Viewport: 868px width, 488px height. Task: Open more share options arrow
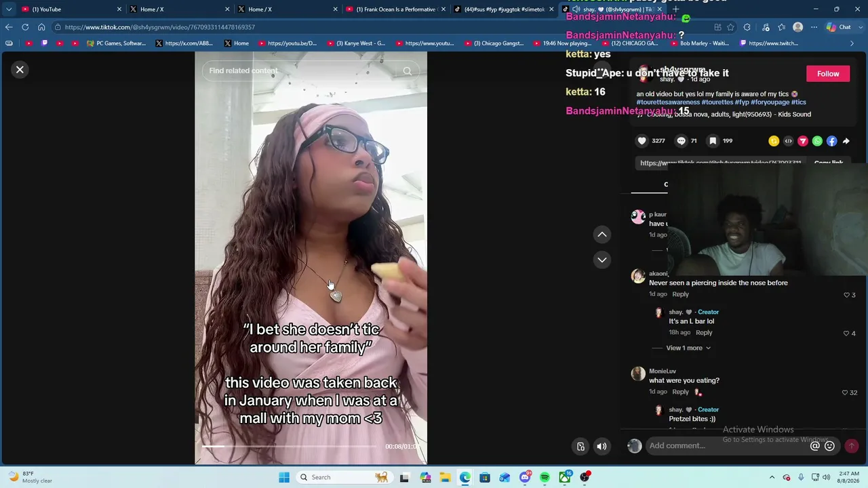tap(846, 141)
